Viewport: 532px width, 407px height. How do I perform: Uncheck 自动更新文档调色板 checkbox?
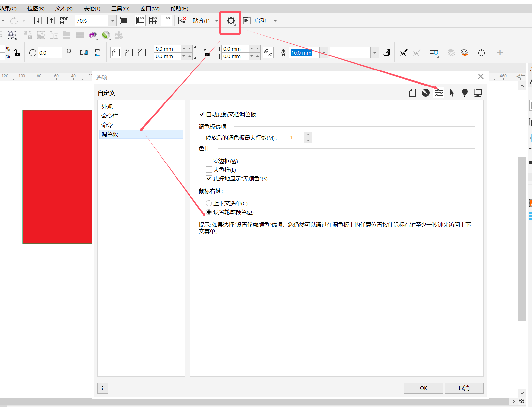[x=202, y=114]
